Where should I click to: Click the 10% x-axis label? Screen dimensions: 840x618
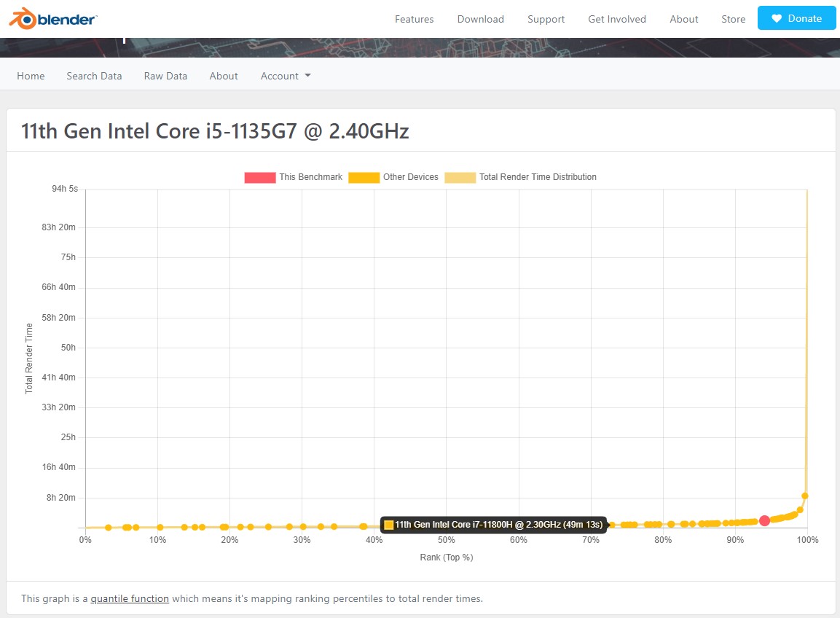157,540
